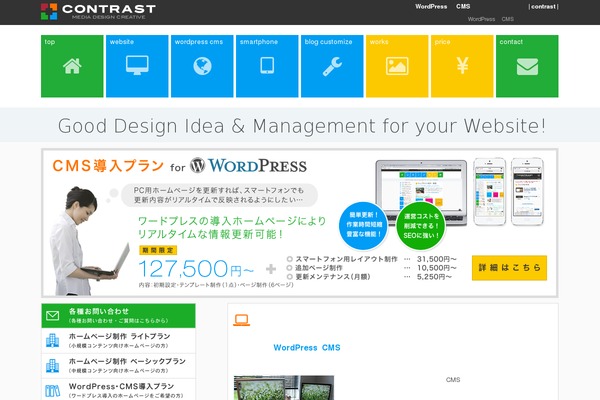Click the bold white WordPress header link

tap(431, 7)
